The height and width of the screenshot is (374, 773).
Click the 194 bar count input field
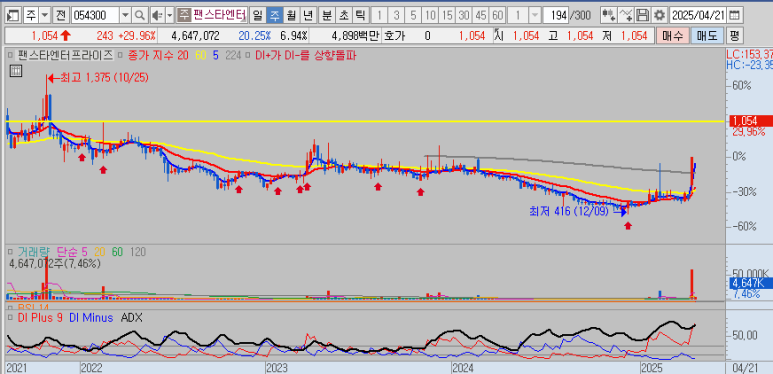click(556, 16)
